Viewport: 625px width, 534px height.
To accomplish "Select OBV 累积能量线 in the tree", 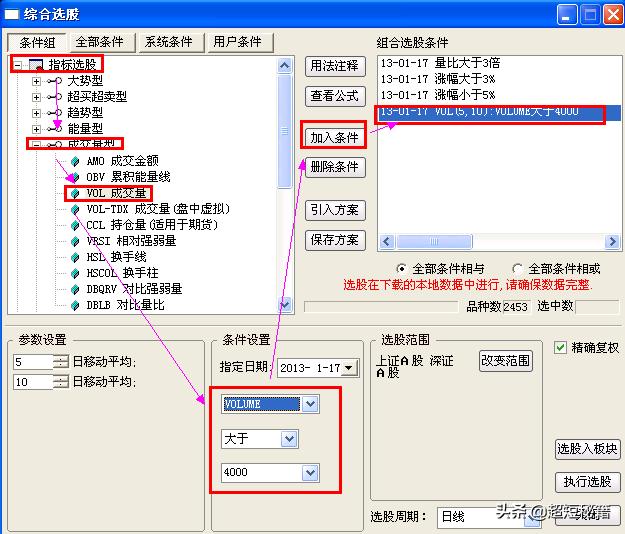I will (128, 177).
